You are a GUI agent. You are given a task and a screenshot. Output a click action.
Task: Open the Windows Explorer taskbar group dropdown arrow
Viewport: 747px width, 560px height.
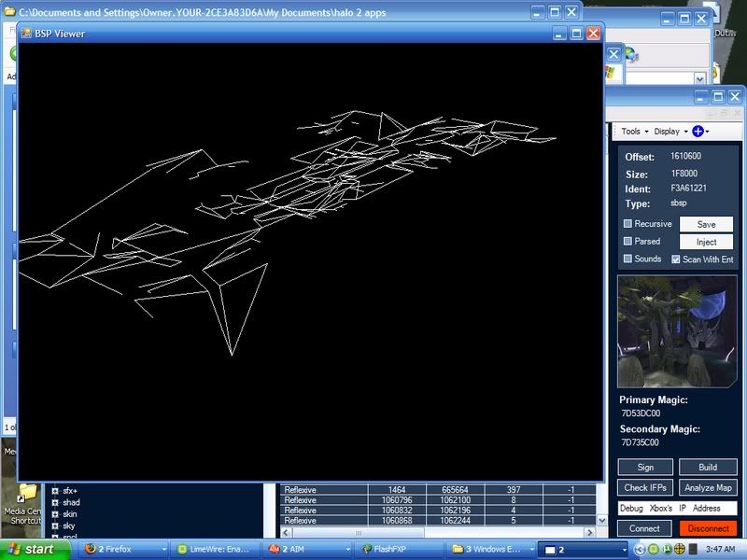(x=531, y=550)
